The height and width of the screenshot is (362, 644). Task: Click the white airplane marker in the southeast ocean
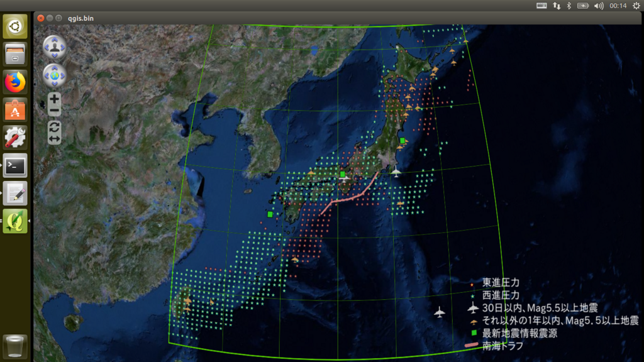pyautogui.click(x=440, y=312)
